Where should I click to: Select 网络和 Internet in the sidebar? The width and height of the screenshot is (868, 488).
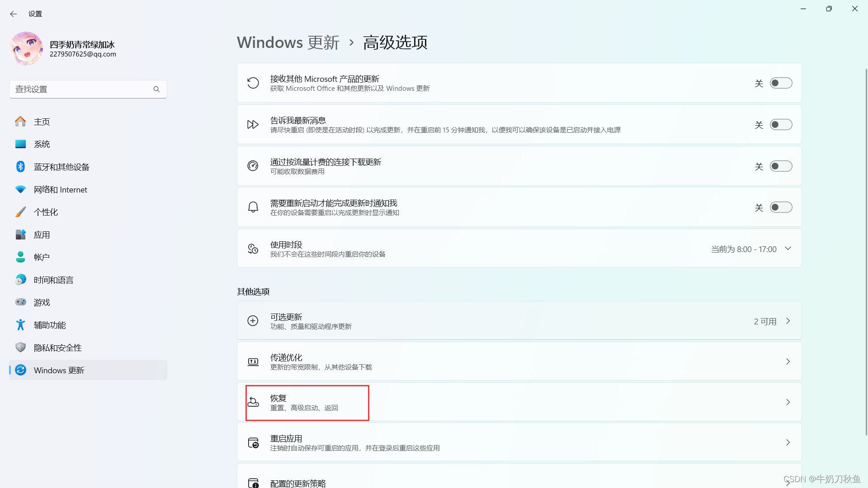pos(60,190)
